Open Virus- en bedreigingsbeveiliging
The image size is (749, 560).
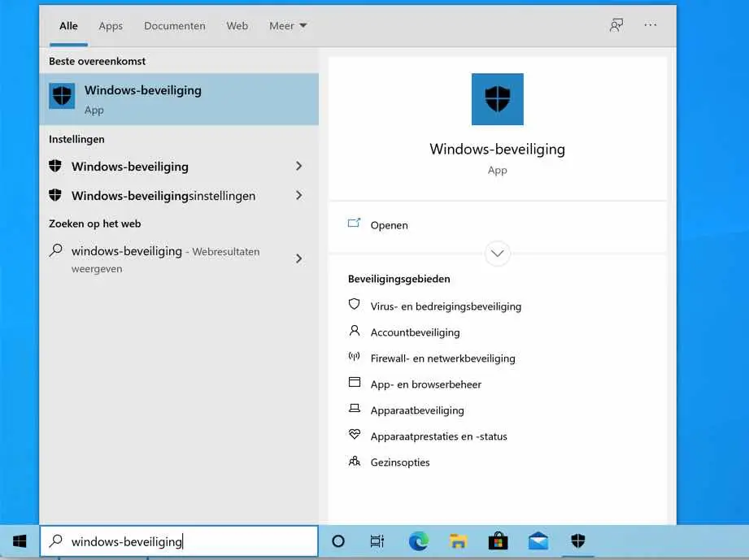coord(446,306)
